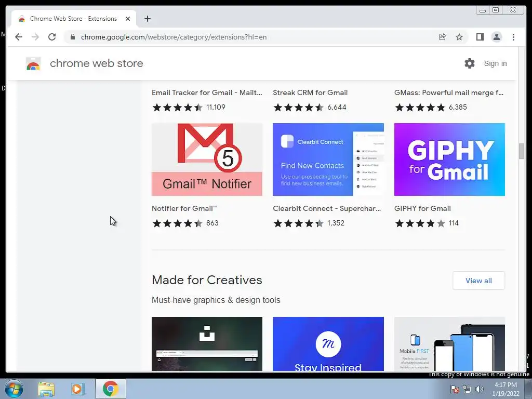Click Clearbit Connect's 1,352 rating
Image resolution: width=532 pixels, height=399 pixels.
(x=309, y=223)
